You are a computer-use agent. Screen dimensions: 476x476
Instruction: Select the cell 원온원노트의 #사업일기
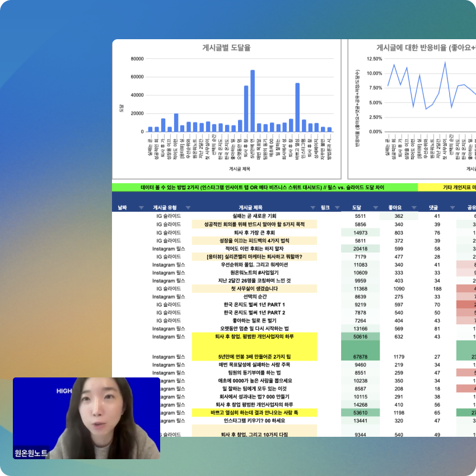(x=254, y=273)
